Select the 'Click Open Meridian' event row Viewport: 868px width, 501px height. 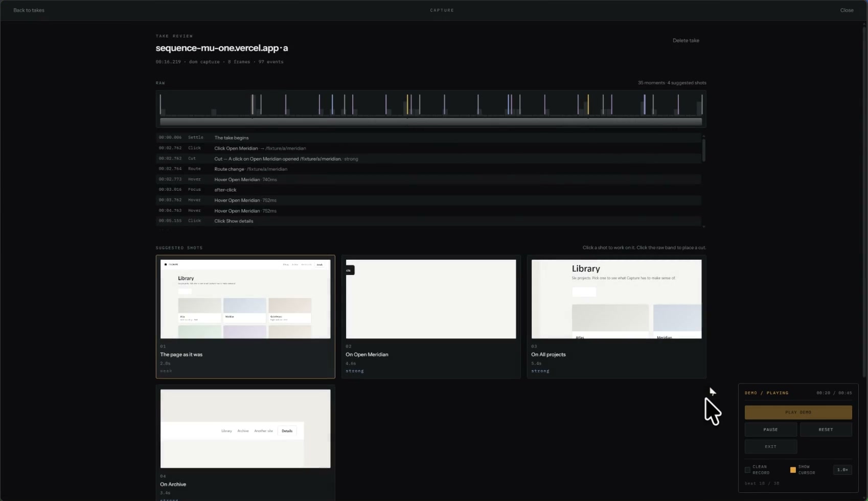[x=428, y=148]
